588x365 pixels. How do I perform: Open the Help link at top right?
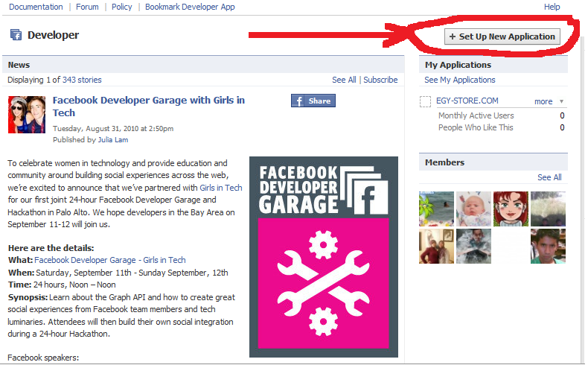[552, 7]
